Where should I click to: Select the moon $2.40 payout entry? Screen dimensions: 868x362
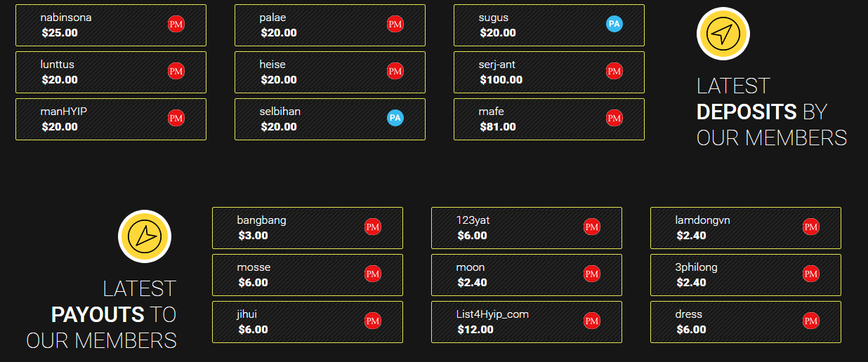527,275
